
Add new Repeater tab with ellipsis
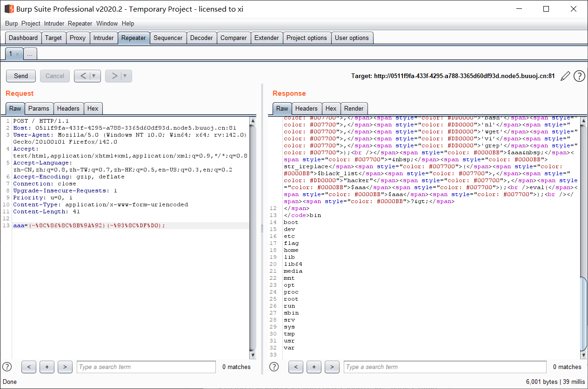(30, 54)
